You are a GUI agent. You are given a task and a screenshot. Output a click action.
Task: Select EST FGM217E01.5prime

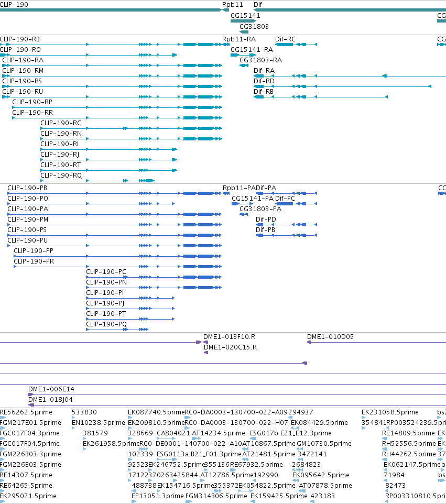30,423
